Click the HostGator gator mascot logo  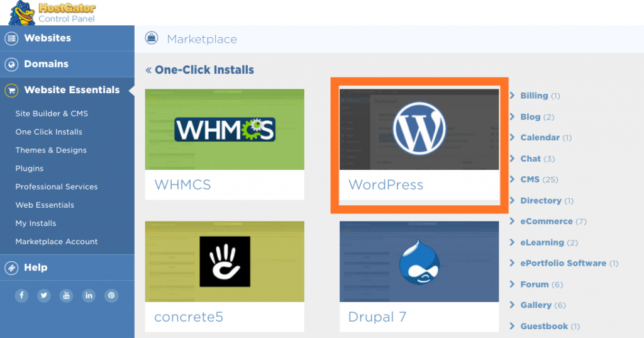click(22, 13)
